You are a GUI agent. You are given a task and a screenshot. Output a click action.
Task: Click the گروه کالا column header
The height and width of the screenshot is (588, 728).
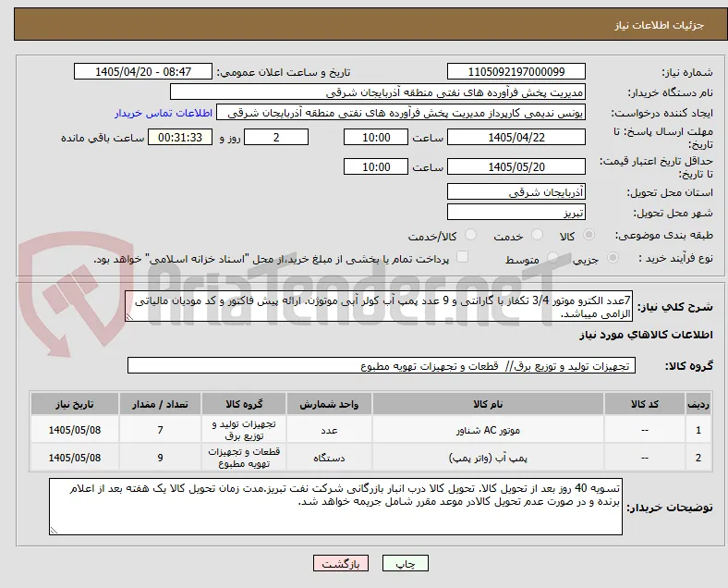244,404
